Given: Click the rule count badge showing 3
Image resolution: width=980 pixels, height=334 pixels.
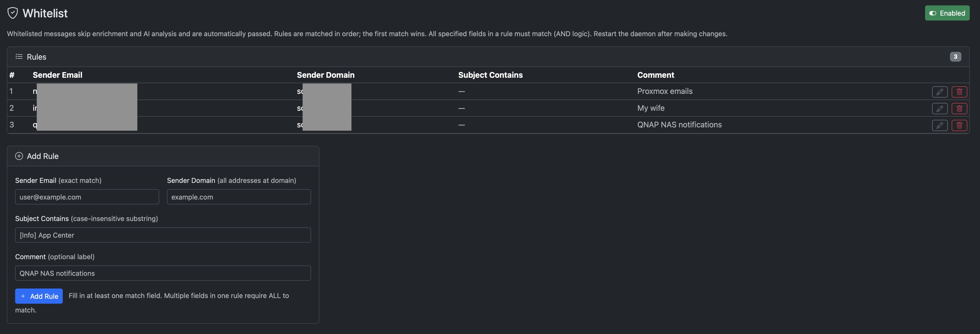Looking at the screenshot, I should tap(956, 56).
